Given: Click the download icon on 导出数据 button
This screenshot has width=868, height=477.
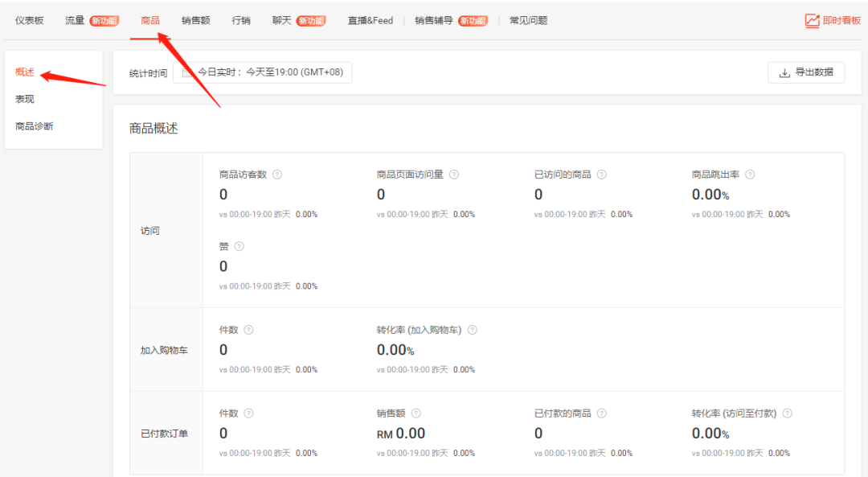Looking at the screenshot, I should [784, 72].
